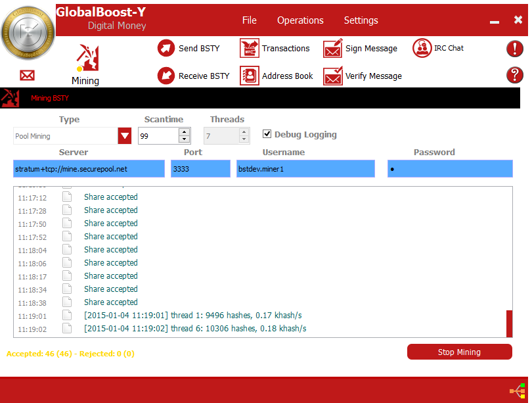
Task: Open the Operations menu
Action: pos(300,20)
